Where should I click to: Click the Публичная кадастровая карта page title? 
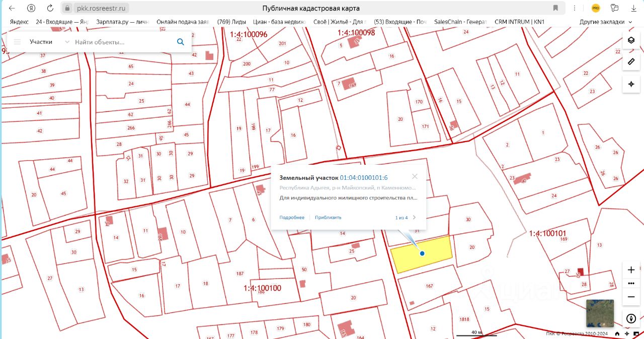(311, 8)
